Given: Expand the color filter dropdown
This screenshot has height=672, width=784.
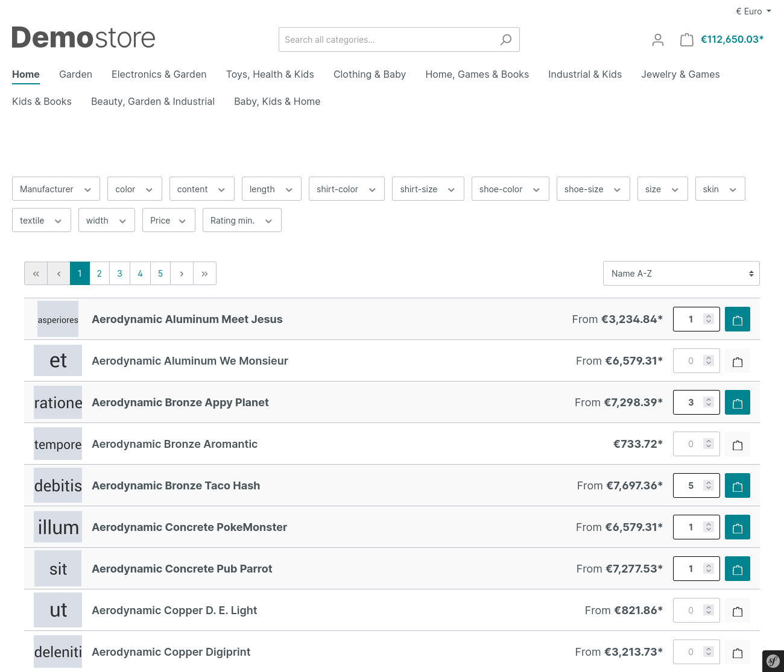Looking at the screenshot, I should (x=134, y=189).
